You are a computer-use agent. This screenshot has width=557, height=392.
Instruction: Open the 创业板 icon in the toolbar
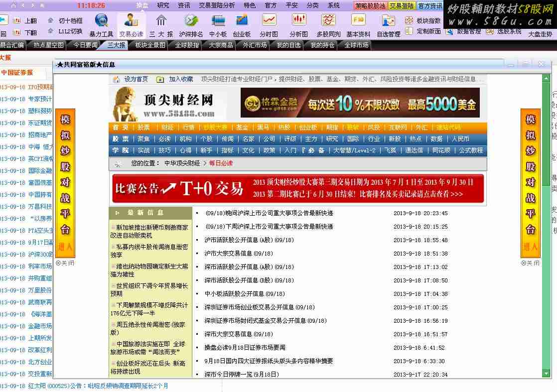(x=242, y=20)
